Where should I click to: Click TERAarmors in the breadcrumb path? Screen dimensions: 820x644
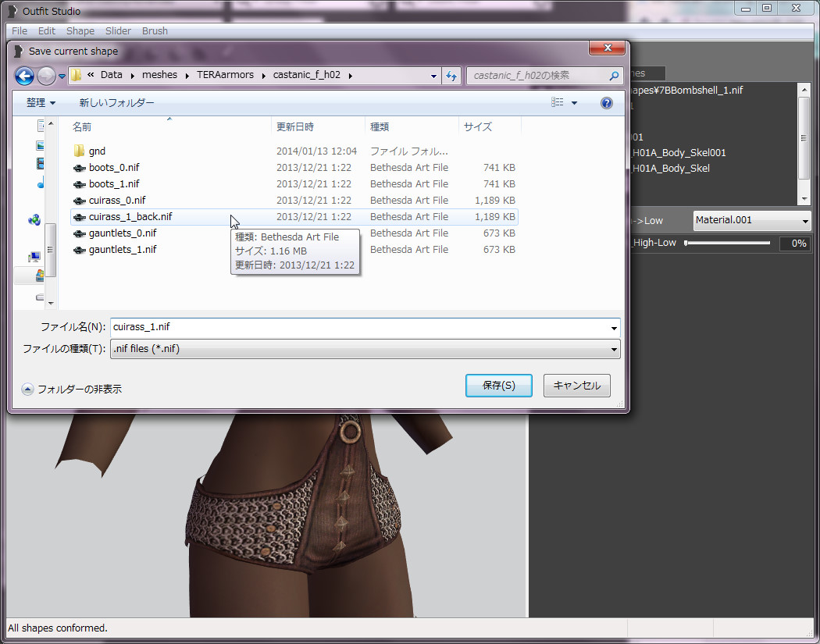[x=226, y=75]
